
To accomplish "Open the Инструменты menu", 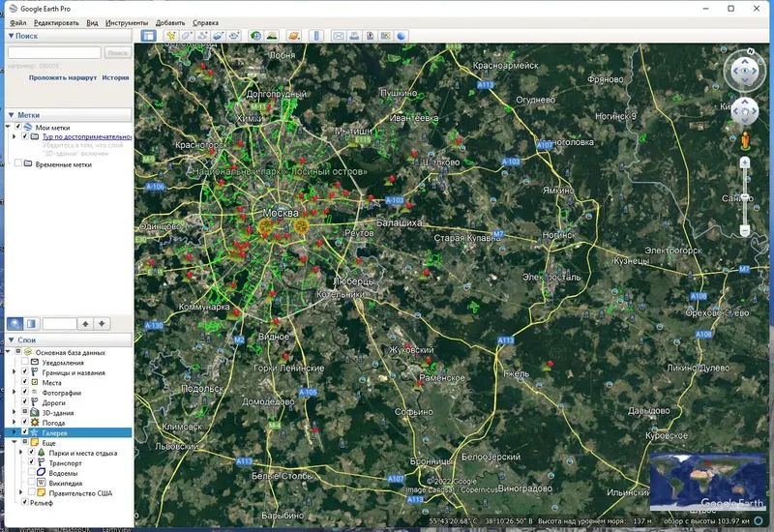I will coord(127,22).
